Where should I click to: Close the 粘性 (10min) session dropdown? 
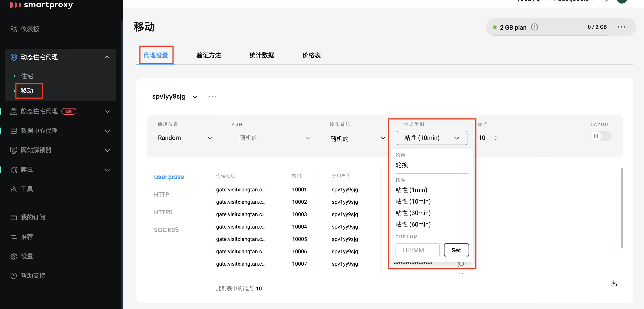pos(432,138)
